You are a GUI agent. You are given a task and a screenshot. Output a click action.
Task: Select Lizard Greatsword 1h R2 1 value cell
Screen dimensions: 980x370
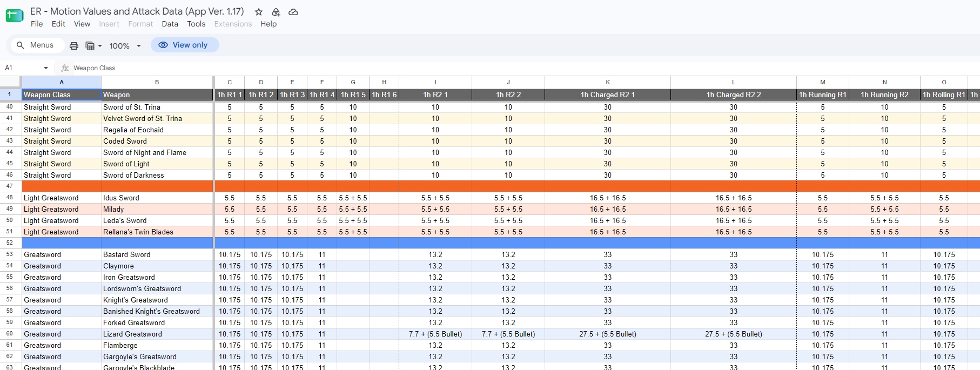tap(435, 334)
